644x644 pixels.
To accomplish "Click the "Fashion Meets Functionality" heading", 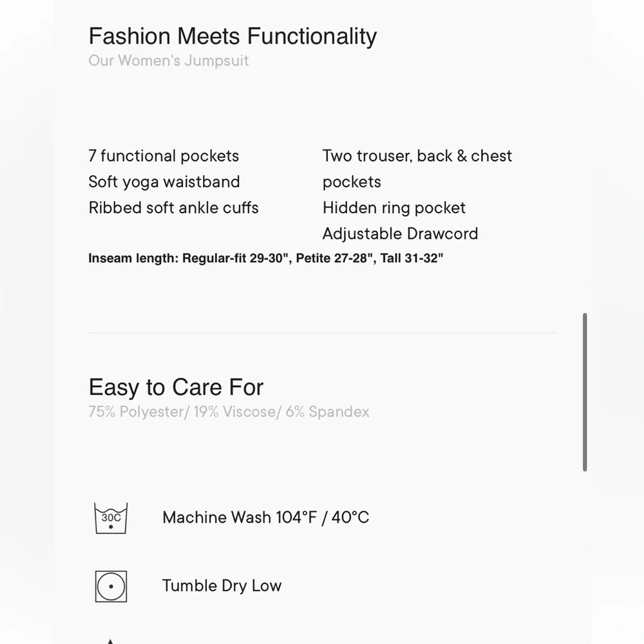I will (x=232, y=36).
